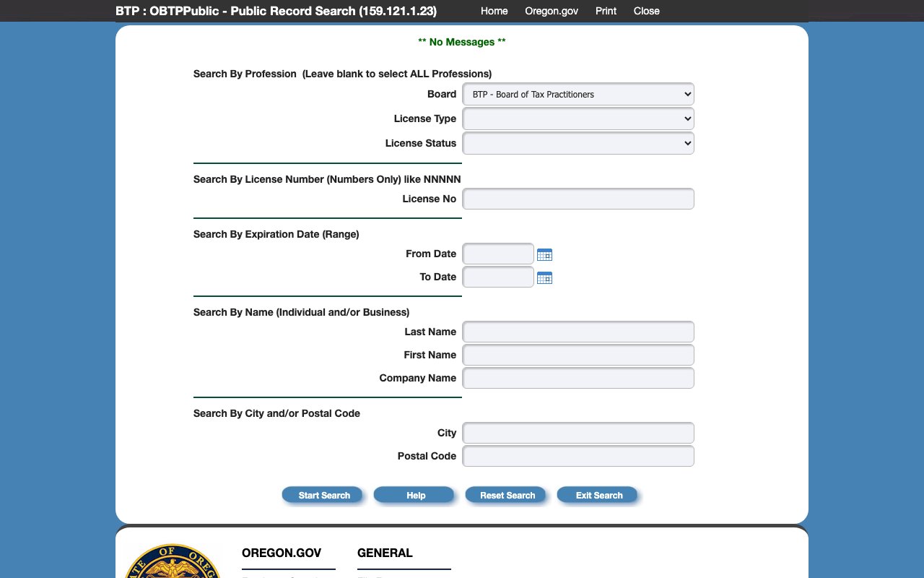Click the OREGON.GOV footer heading
The image size is (924, 578).
point(282,553)
